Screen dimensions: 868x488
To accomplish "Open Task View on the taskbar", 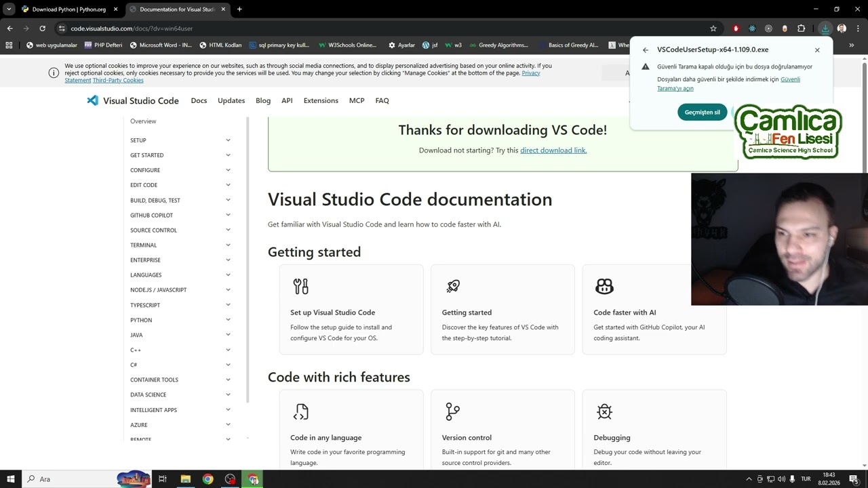I will click(163, 479).
